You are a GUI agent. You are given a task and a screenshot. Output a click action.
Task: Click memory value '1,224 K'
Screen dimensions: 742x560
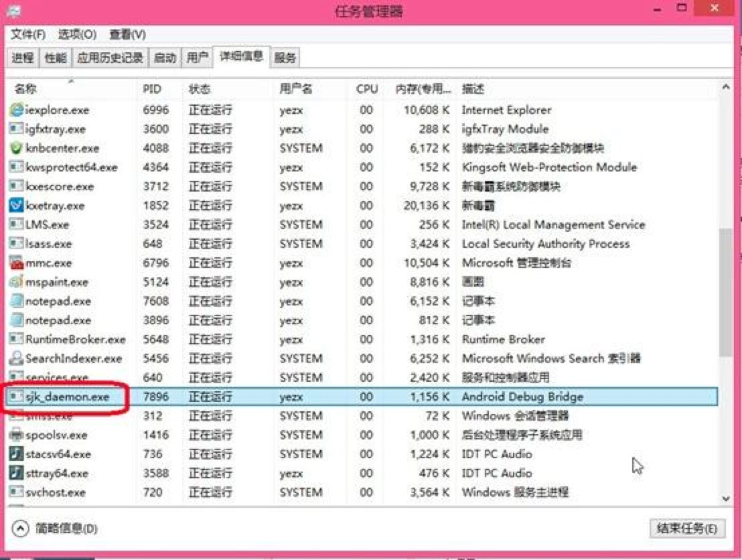tap(430, 454)
